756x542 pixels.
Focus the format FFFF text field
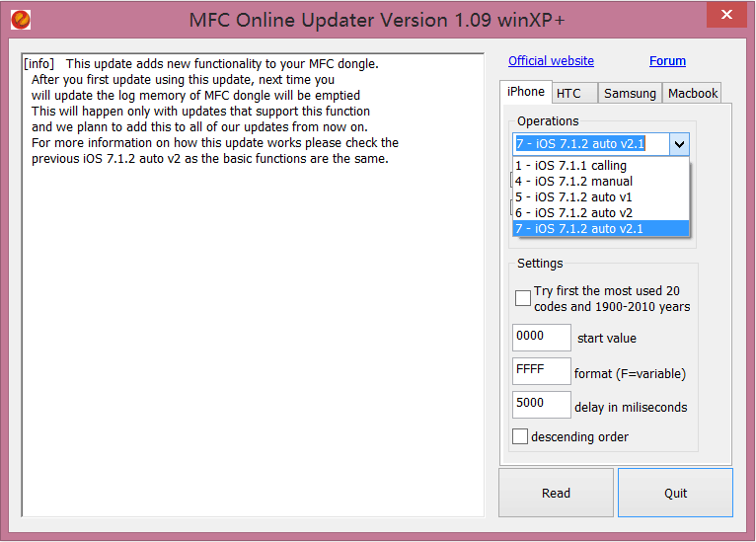click(x=541, y=372)
